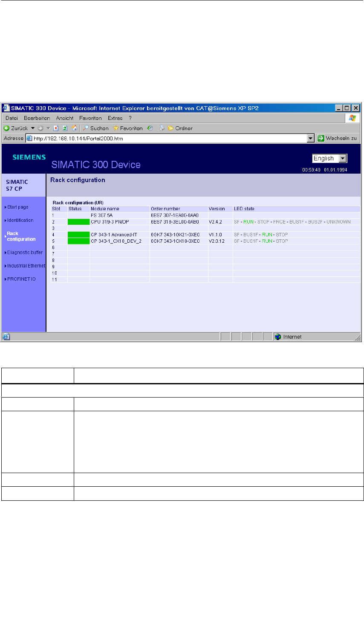Click the address bar page icon
The image size is (364, 639).
pos(29,138)
